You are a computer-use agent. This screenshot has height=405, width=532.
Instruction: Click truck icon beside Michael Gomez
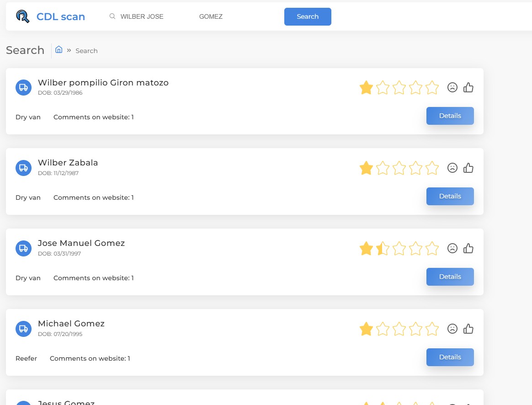23,329
